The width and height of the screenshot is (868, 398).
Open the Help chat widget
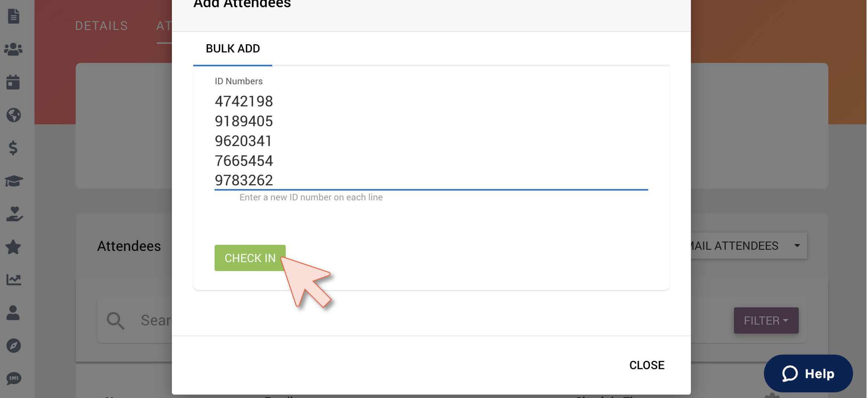[x=808, y=373]
